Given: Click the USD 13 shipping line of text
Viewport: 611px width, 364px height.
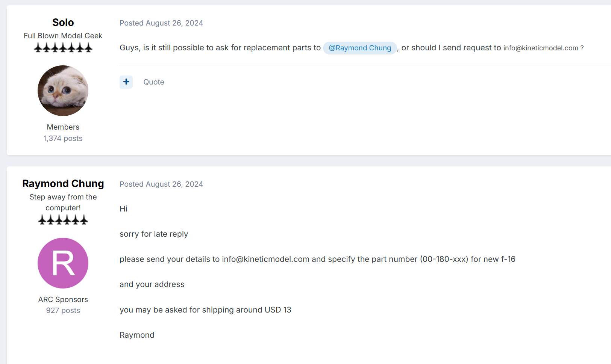Looking at the screenshot, I should point(205,310).
